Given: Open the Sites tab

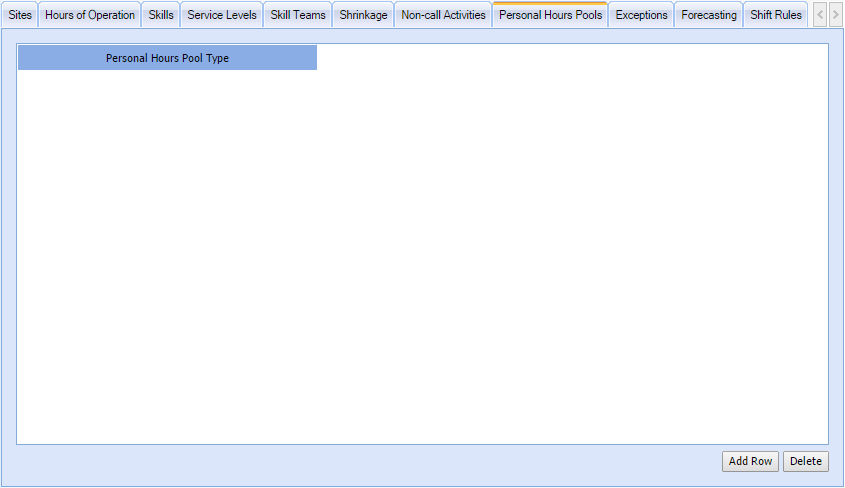Looking at the screenshot, I should tap(20, 15).
